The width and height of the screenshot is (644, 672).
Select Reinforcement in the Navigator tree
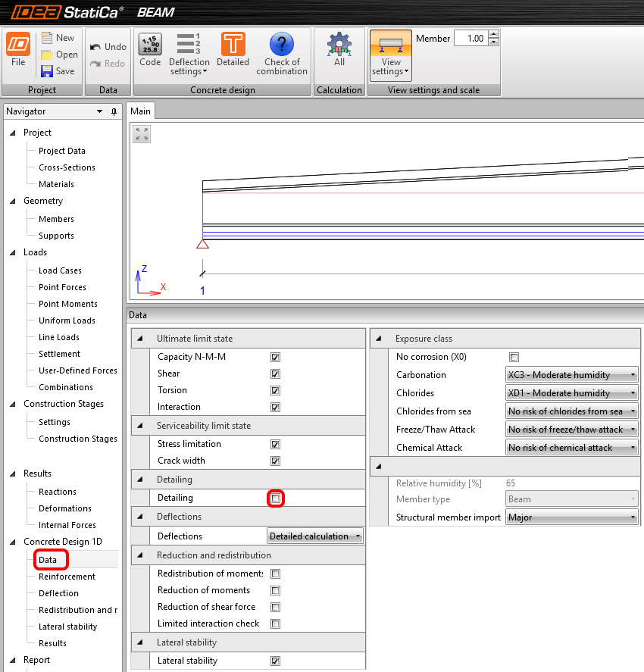[67, 577]
